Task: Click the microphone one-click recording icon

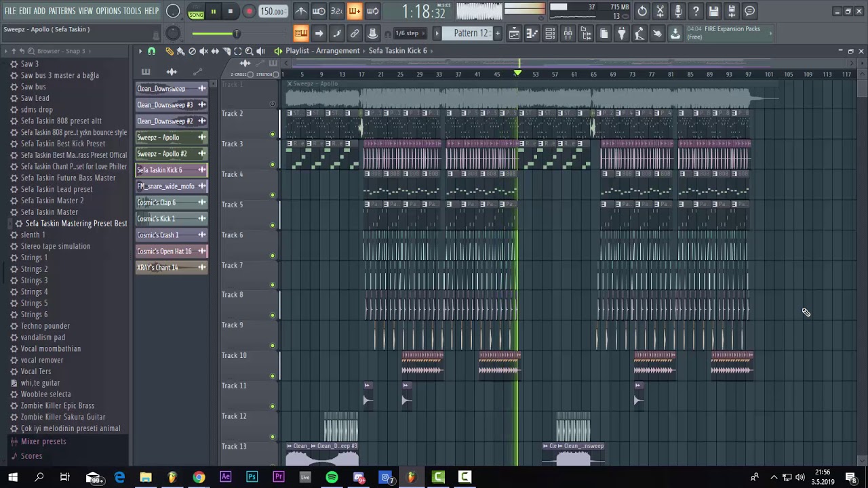Action: click(x=677, y=11)
